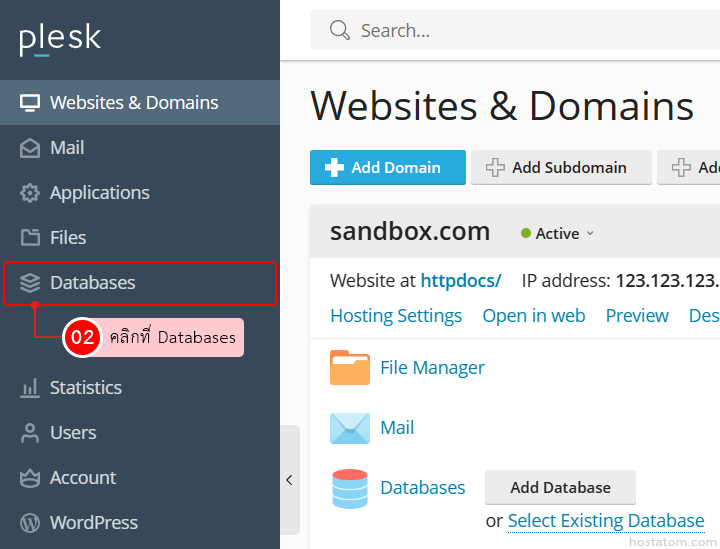Image resolution: width=720 pixels, height=549 pixels.
Task: Select Account in the sidebar menu
Action: (x=83, y=478)
